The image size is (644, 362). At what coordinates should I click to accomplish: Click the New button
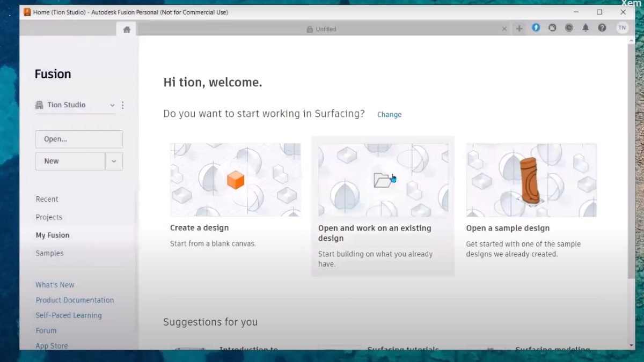pos(70,161)
